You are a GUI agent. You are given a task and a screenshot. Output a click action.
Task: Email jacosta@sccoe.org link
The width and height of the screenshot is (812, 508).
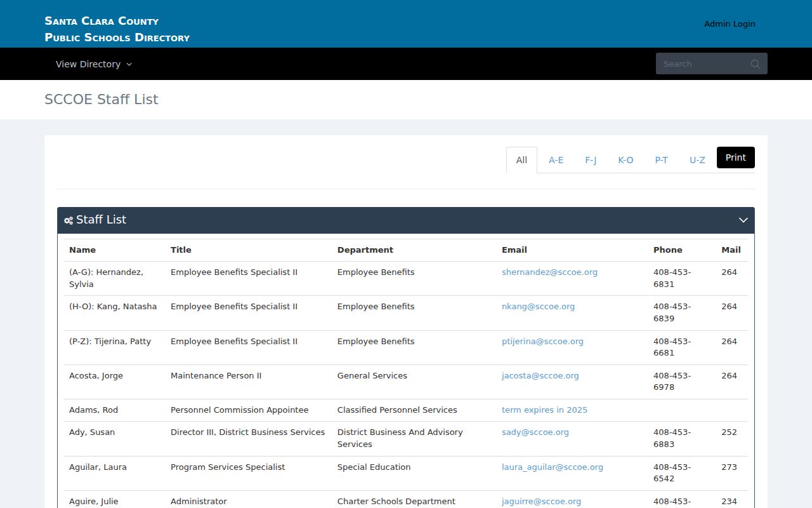pos(540,376)
